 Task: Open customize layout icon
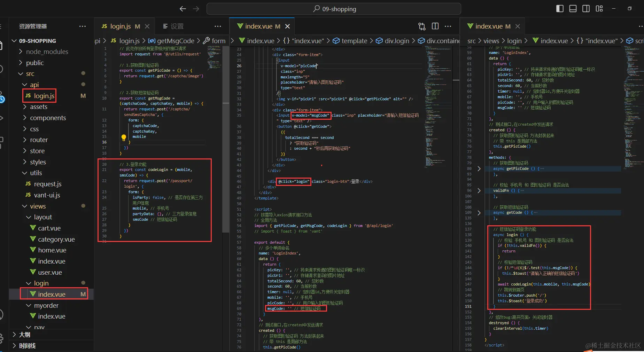[x=599, y=9]
